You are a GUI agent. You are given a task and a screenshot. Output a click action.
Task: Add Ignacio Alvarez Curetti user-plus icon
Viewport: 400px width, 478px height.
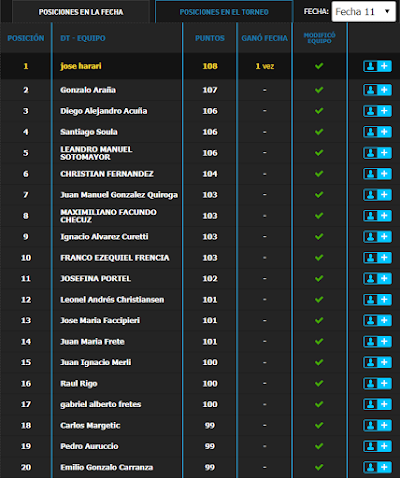377,237
